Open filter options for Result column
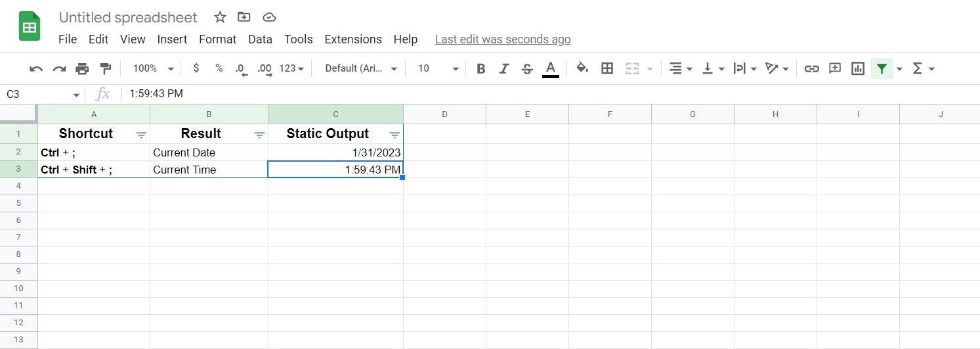This screenshot has height=349, width=980. 259,135
